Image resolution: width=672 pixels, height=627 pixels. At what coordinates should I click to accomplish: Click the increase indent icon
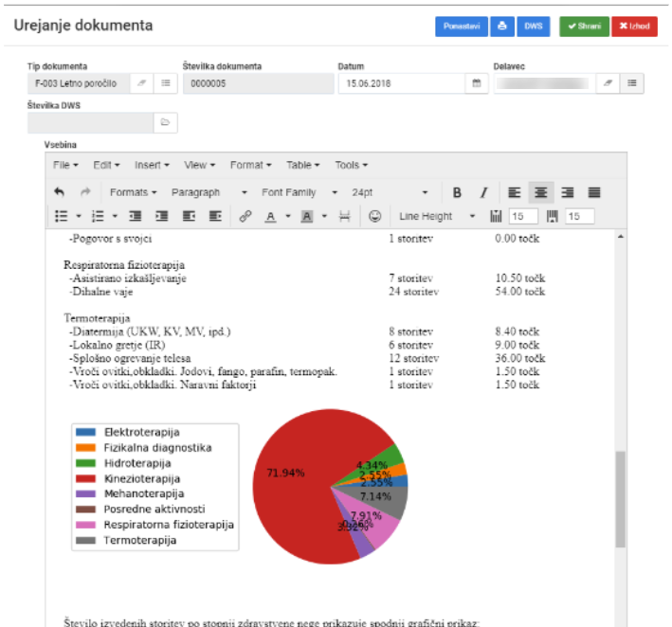[161, 216]
